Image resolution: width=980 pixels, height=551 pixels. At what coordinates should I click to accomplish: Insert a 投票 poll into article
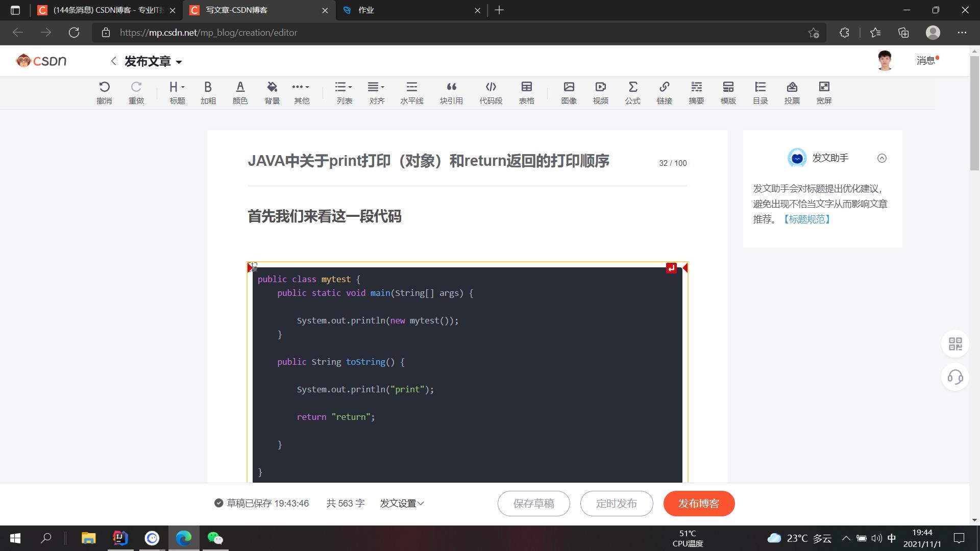792,92
